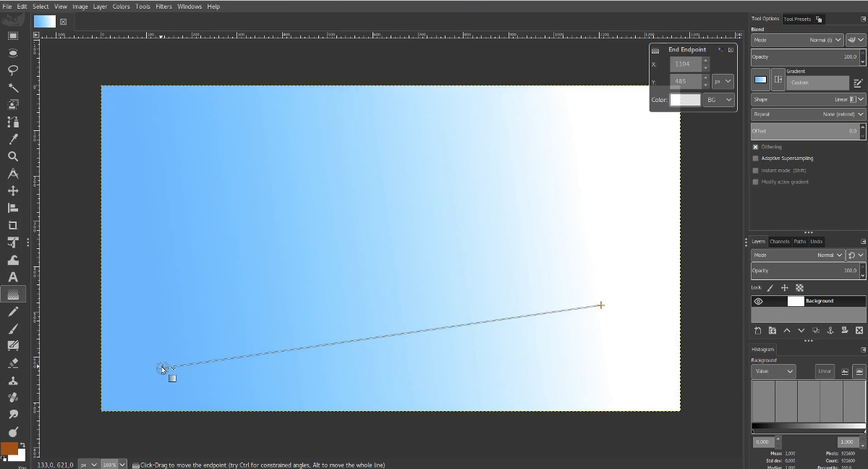This screenshot has width=868, height=469.
Task: Click the Custom gradient name button
Action: pos(817,83)
